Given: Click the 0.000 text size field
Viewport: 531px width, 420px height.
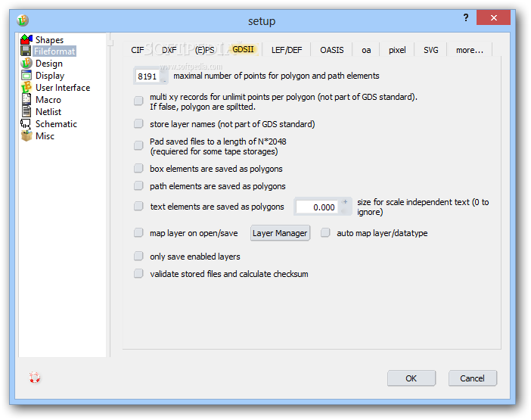Looking at the screenshot, I should pos(317,207).
